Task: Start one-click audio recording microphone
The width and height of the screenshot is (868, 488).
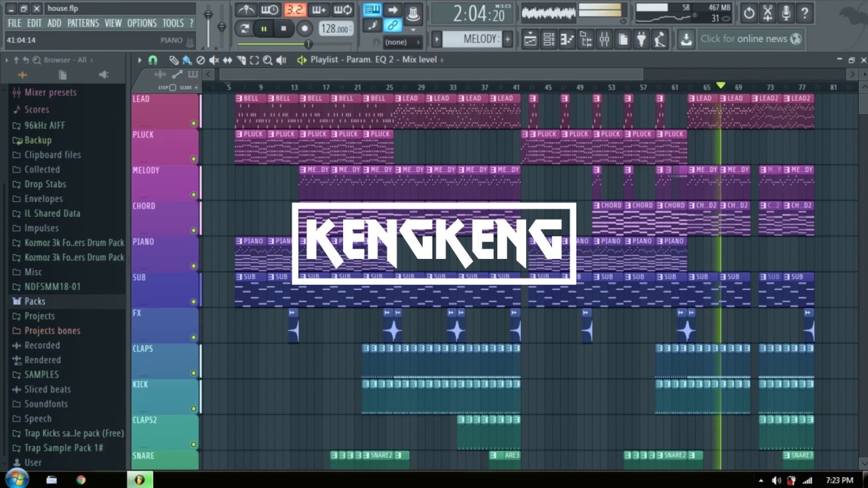Action: coord(786,13)
